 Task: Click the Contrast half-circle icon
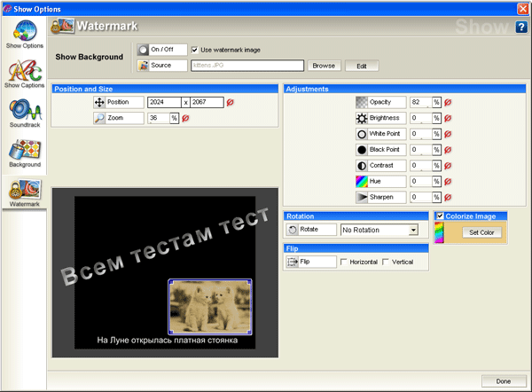(x=362, y=166)
